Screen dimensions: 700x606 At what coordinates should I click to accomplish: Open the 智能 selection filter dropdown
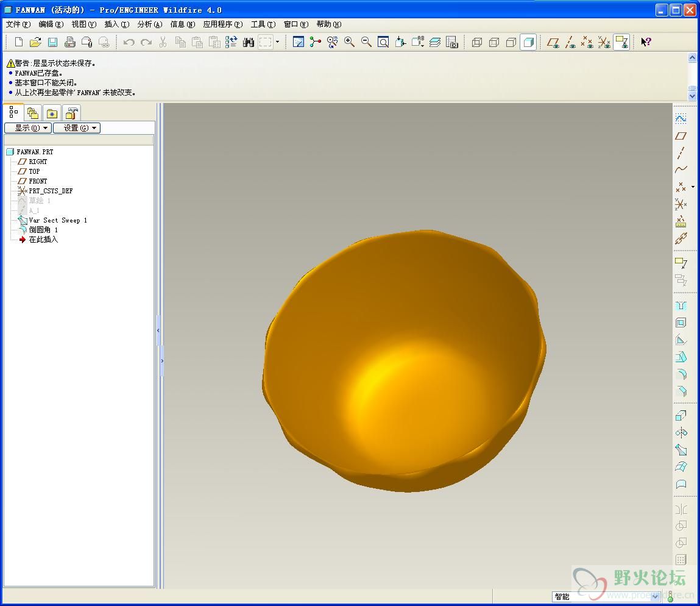(x=655, y=596)
